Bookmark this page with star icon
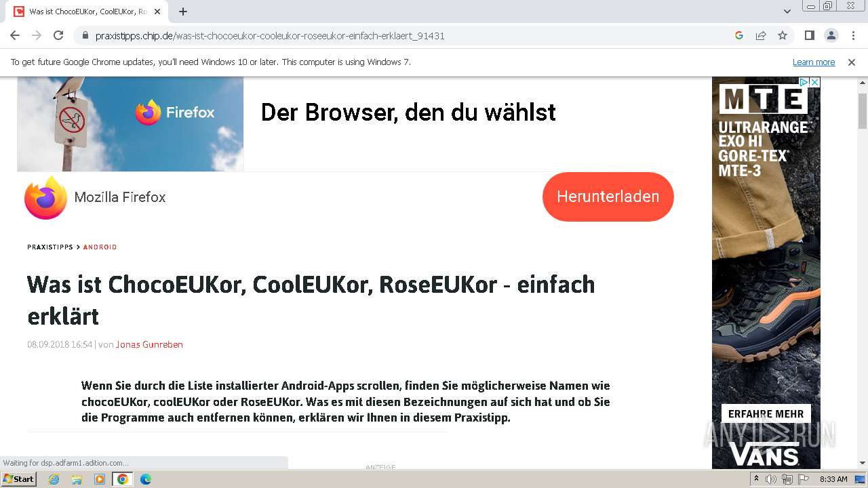 (x=783, y=36)
